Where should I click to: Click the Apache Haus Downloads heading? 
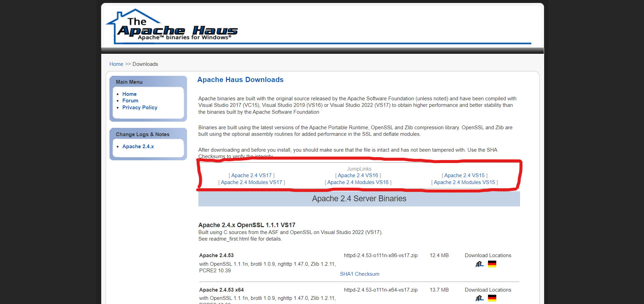coord(240,80)
